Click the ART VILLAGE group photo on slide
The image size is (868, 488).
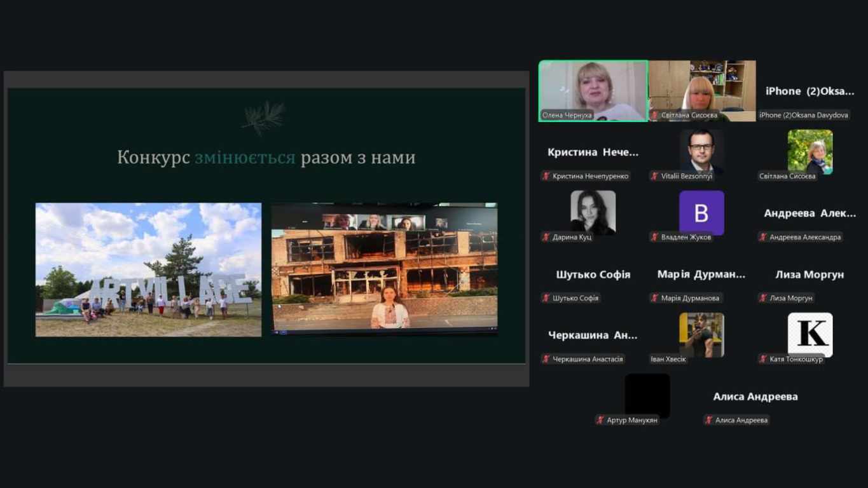(x=148, y=269)
